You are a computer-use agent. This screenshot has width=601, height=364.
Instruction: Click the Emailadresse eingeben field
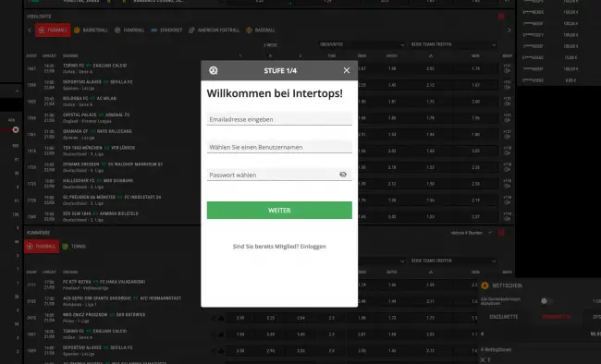point(279,119)
